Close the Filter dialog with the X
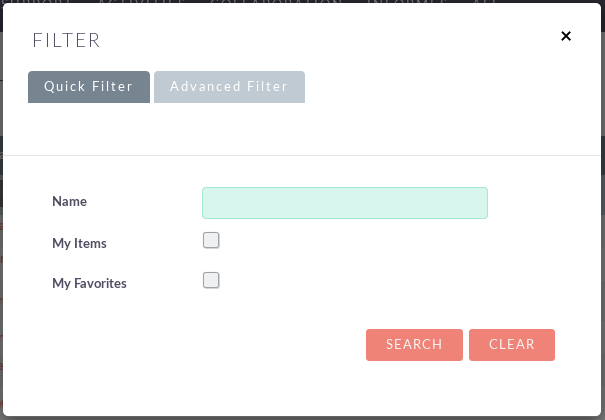Image resolution: width=605 pixels, height=420 pixels. (566, 36)
